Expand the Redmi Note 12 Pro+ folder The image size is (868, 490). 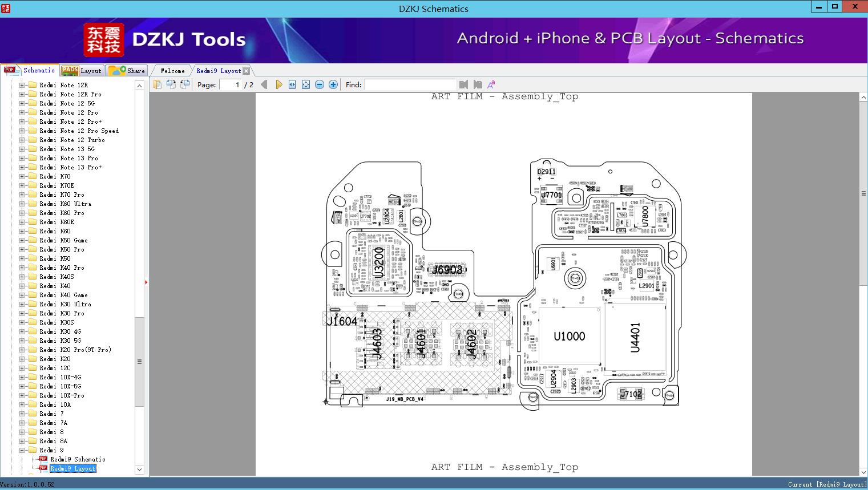pos(22,122)
